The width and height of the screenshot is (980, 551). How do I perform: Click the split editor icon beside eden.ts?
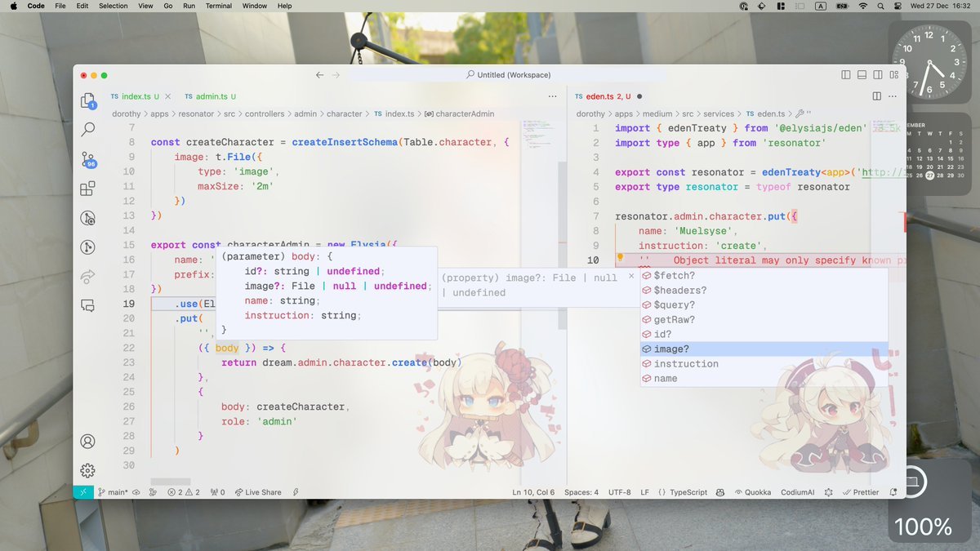[x=877, y=96]
